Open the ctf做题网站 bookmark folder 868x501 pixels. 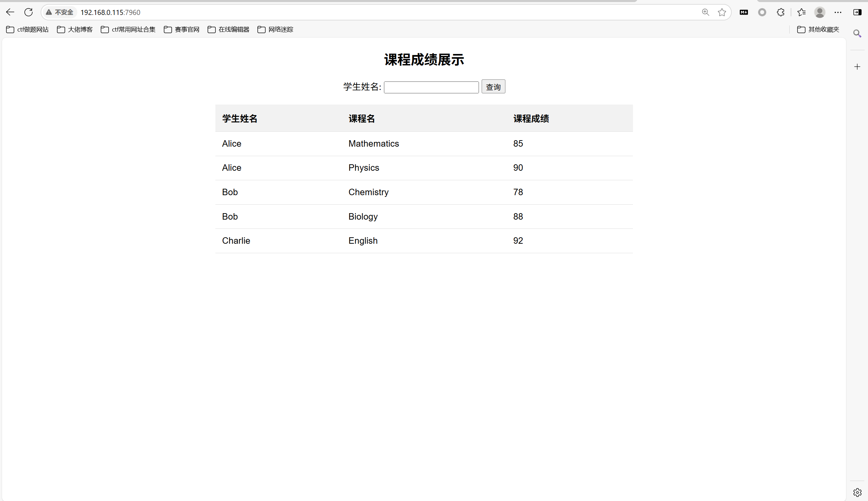[x=27, y=30]
